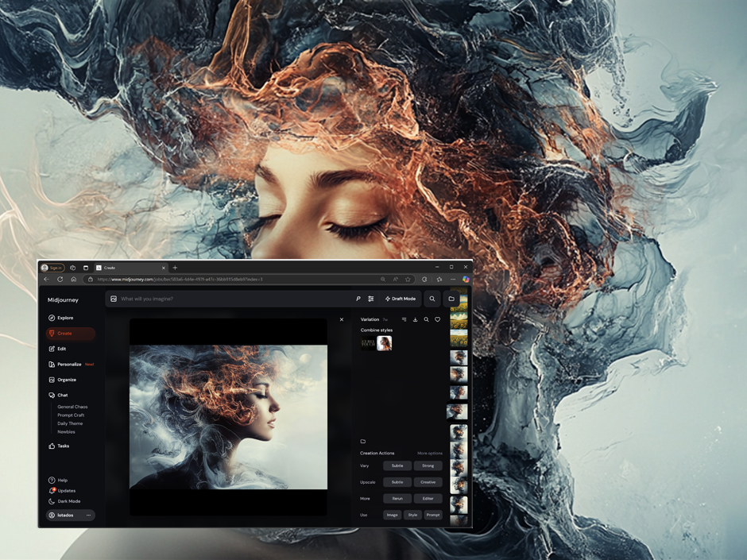Click the magnifier icon beside Variation header

pyautogui.click(x=426, y=319)
